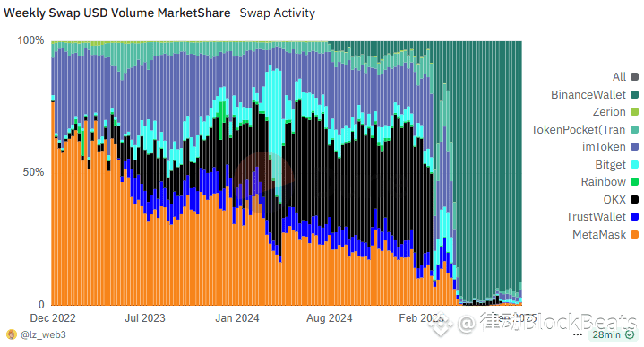644x347 pixels.
Task: Toggle the BinanceWallet legend color box
Action: click(634, 94)
